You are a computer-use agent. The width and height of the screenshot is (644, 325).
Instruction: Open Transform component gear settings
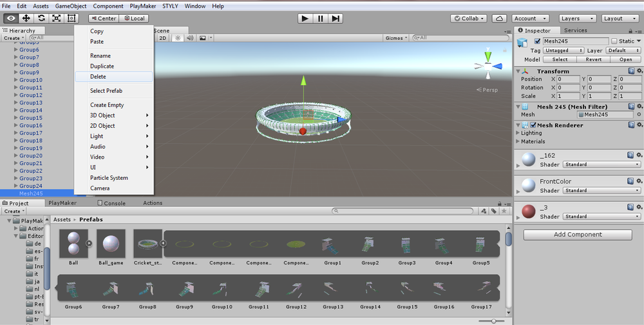[x=639, y=71]
